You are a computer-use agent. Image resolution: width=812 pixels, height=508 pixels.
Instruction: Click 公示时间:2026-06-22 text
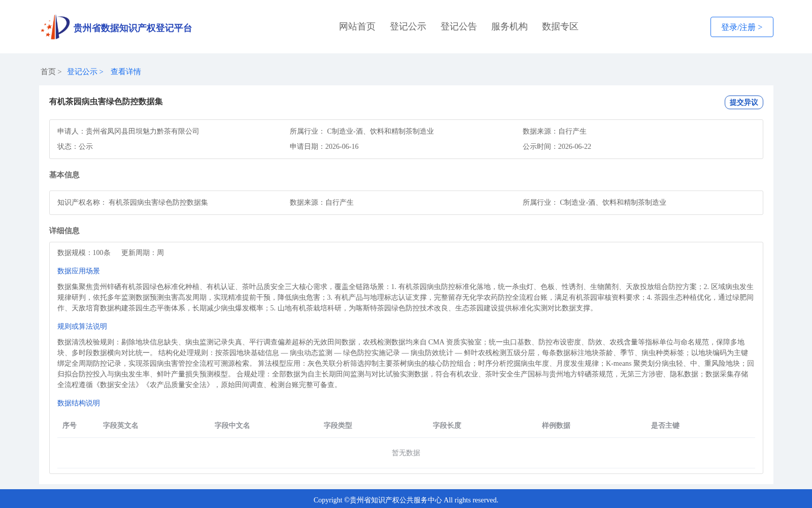click(x=557, y=146)
